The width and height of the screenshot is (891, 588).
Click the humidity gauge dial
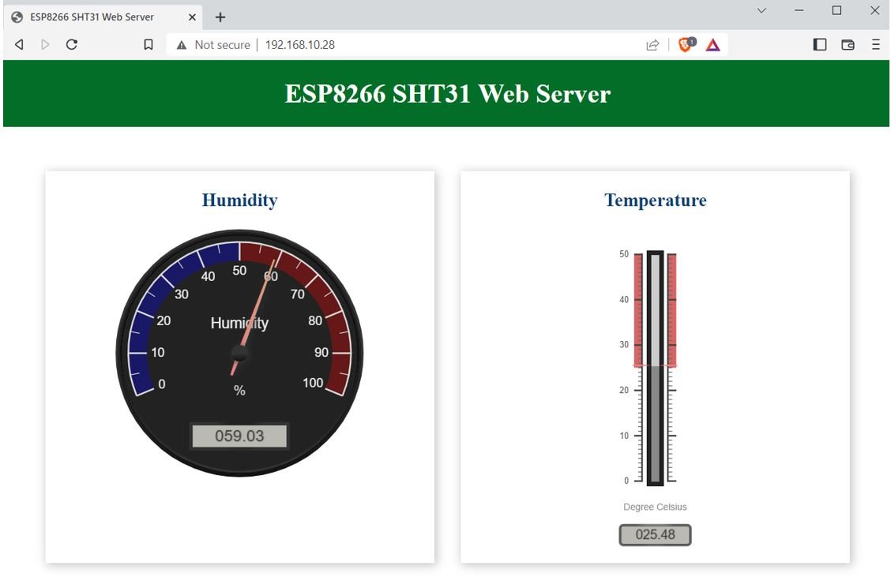[239, 353]
